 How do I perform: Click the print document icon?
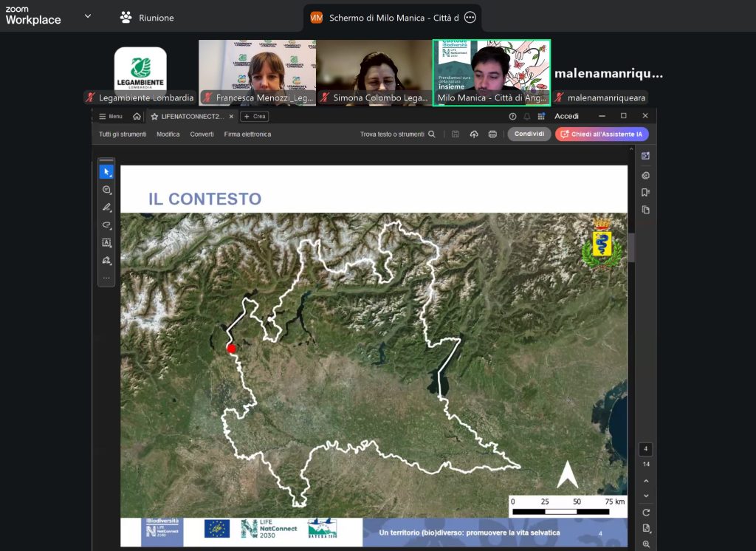click(492, 134)
